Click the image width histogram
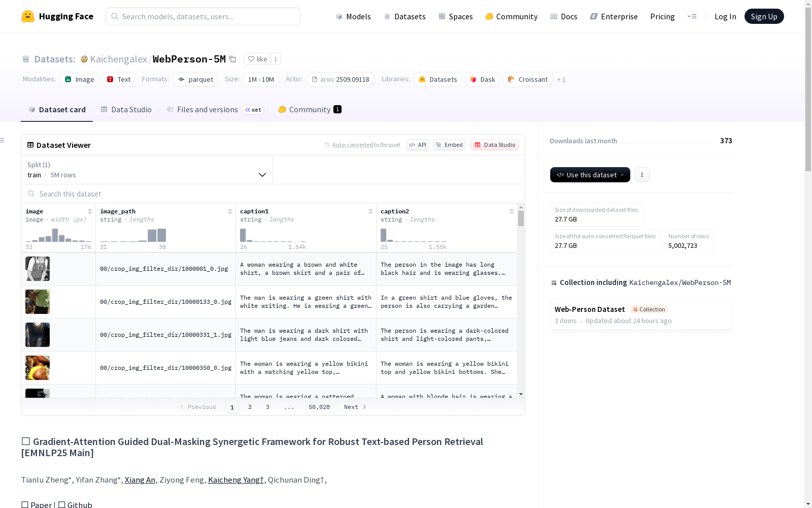 [x=58, y=235]
